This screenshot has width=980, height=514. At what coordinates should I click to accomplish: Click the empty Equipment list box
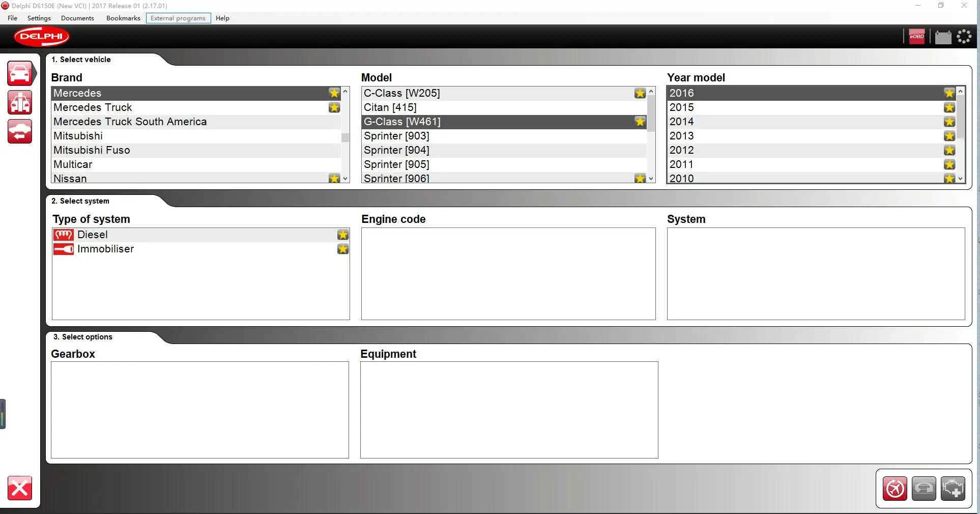click(509, 410)
